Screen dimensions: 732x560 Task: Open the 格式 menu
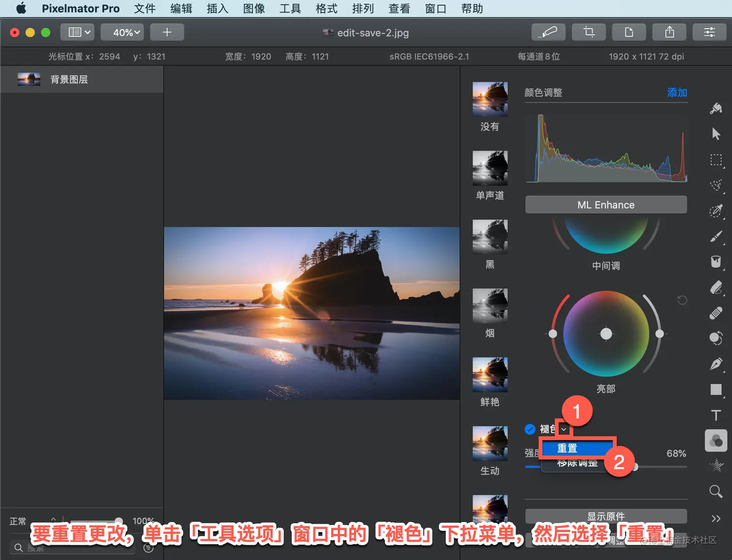tap(326, 9)
